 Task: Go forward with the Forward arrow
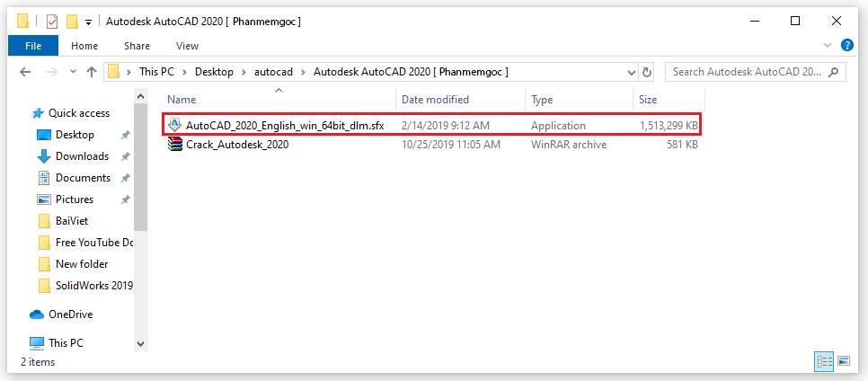click(x=50, y=72)
